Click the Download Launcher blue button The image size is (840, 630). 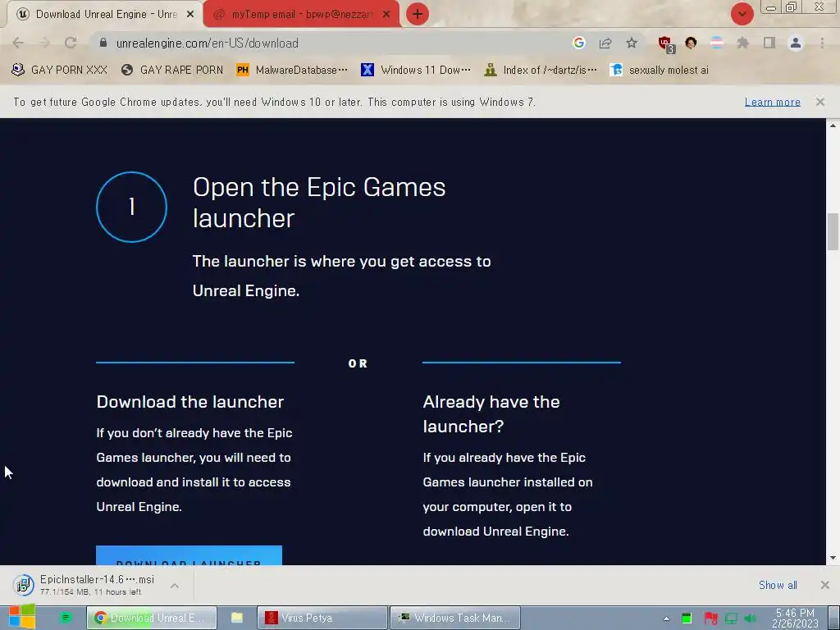(x=189, y=555)
